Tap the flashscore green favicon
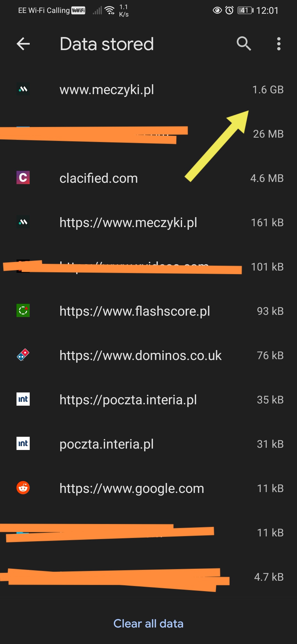 23,311
